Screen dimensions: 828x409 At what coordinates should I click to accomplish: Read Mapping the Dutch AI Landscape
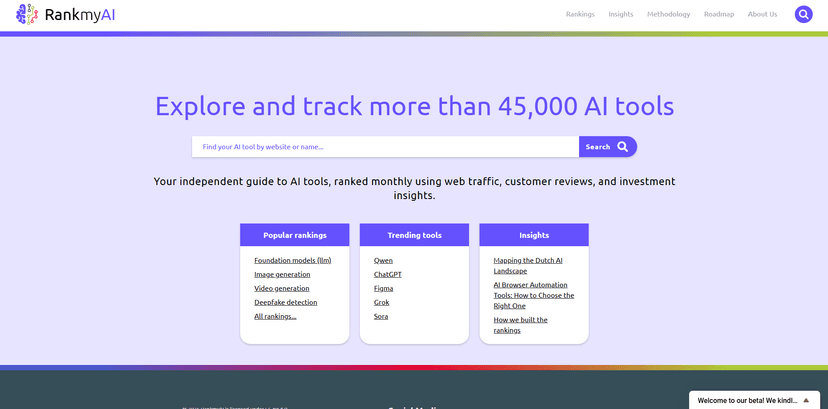click(527, 265)
